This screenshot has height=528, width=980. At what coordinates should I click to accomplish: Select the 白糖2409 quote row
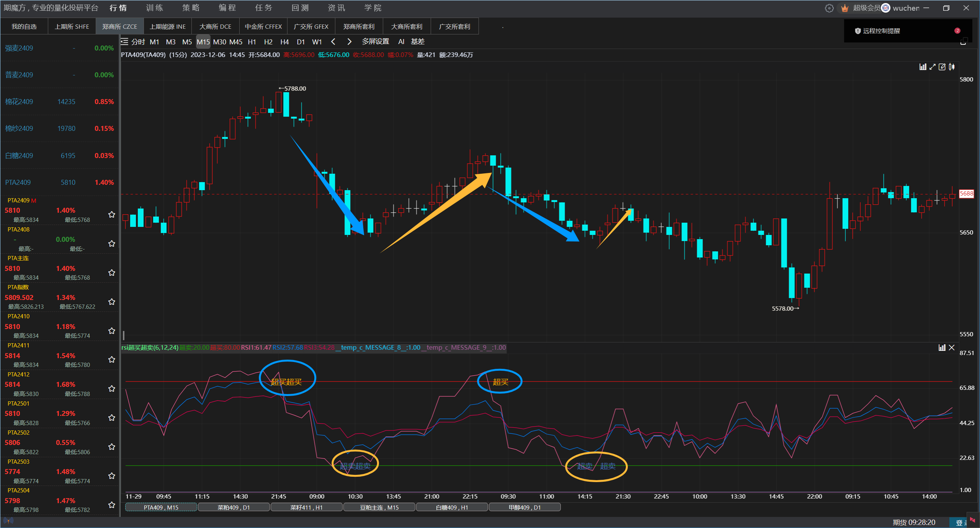click(x=59, y=156)
